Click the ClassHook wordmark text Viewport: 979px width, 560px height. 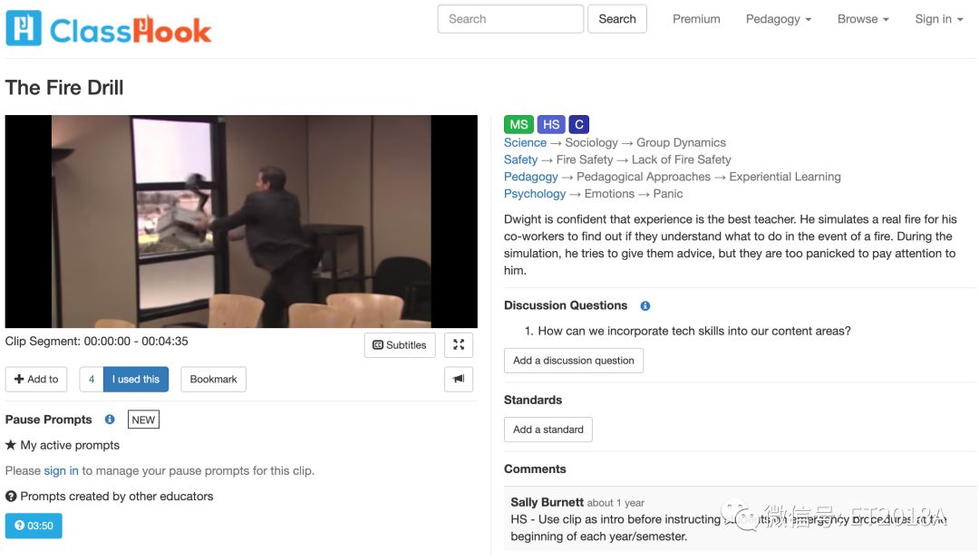131,30
